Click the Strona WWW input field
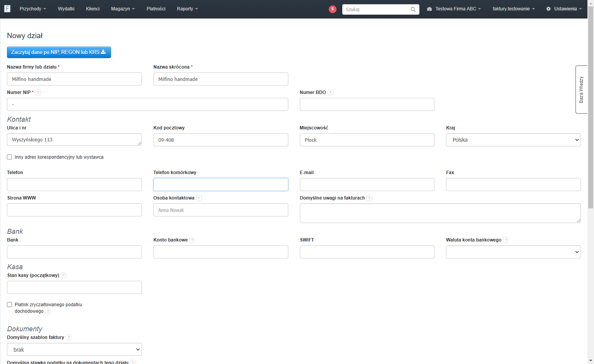The width and height of the screenshot is (594, 364). (x=74, y=210)
